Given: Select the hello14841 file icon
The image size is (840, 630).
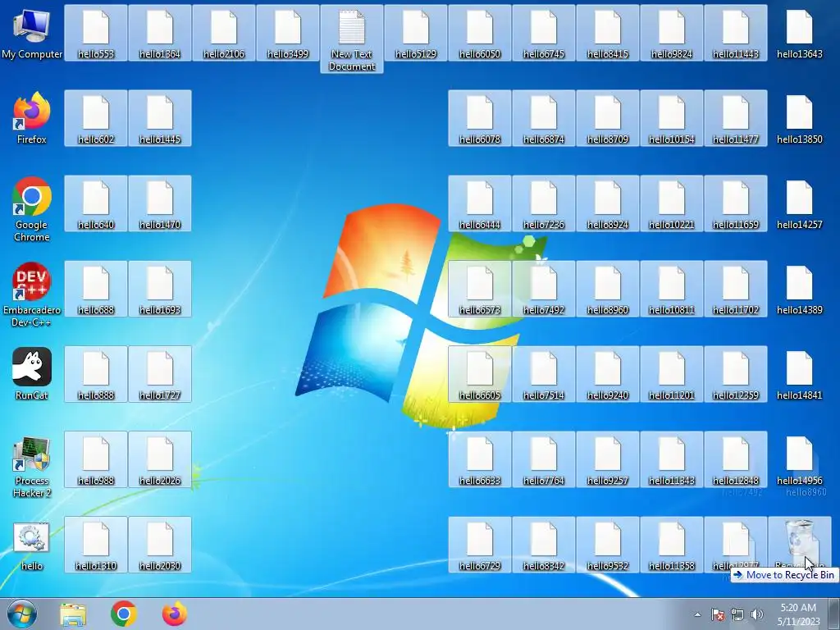Looking at the screenshot, I should [x=800, y=374].
